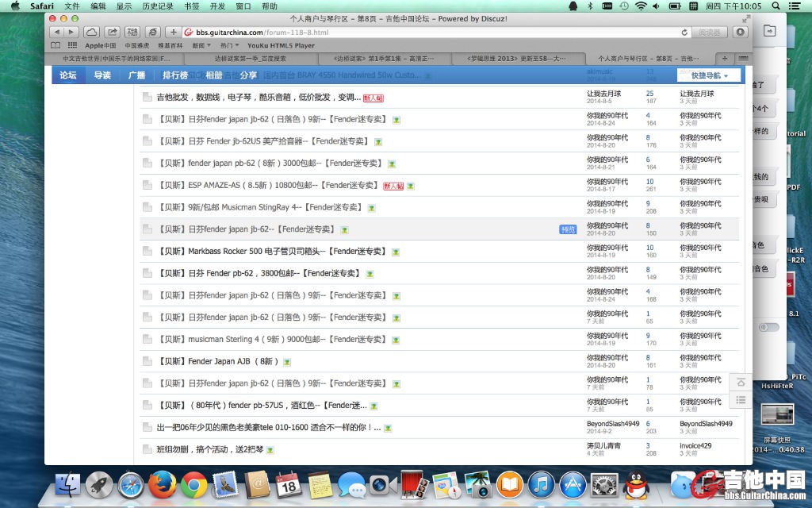
Task: Open the 热门 bookmarks folder dropdown
Action: (229, 45)
